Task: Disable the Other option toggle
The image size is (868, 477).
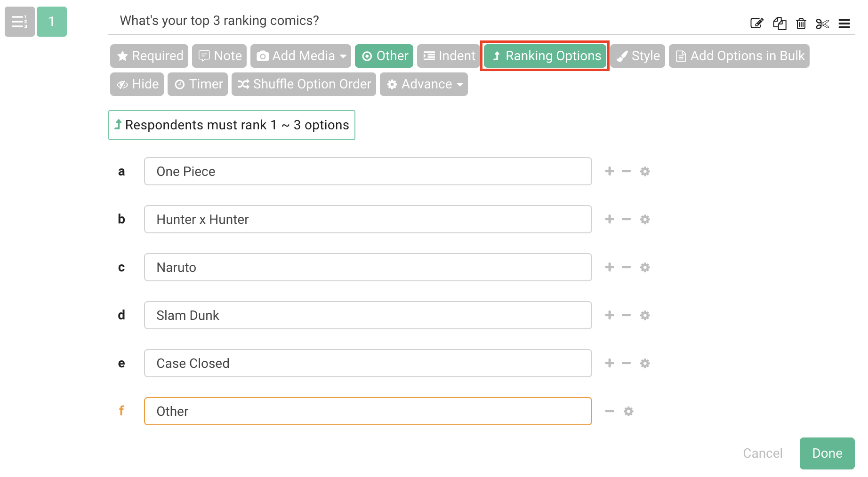Action: 384,56
